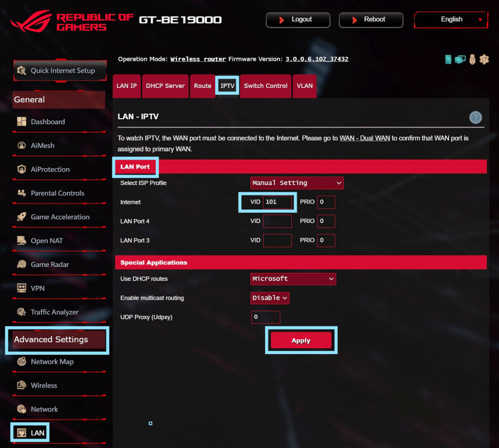Open Traffic Analyzer icon
The image size is (499, 448).
[21, 312]
